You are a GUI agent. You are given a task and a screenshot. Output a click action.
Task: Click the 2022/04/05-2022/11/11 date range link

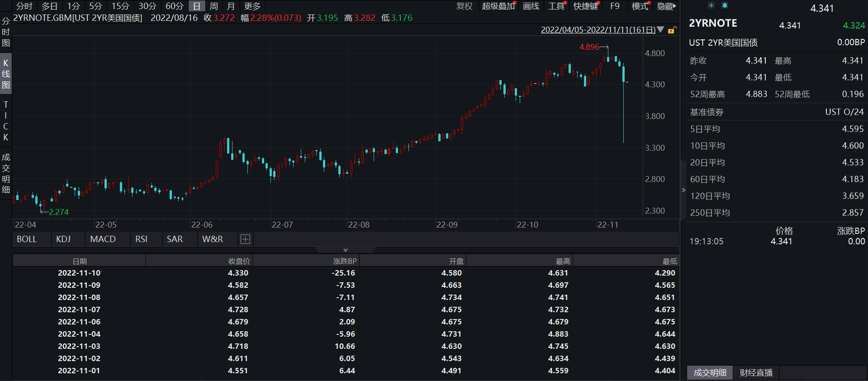598,30
